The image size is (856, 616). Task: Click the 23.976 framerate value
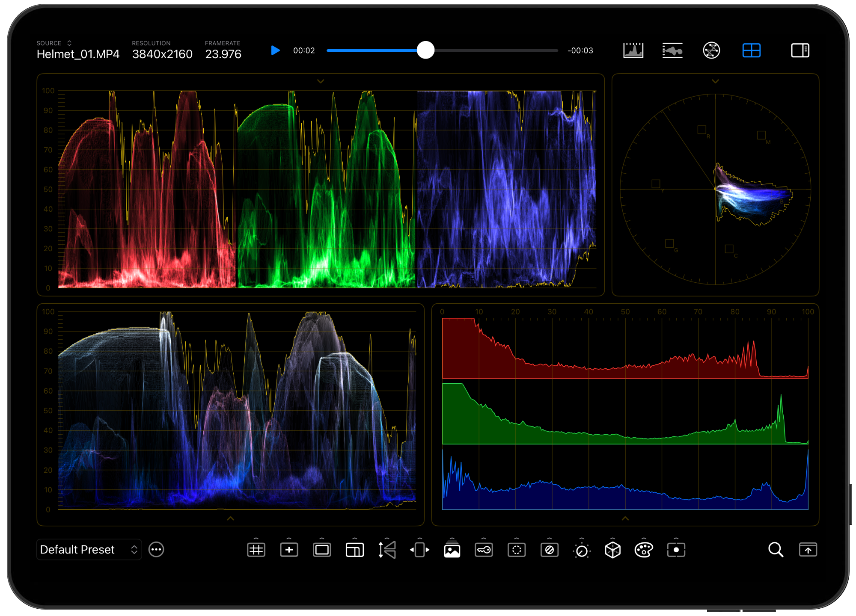[x=223, y=54]
